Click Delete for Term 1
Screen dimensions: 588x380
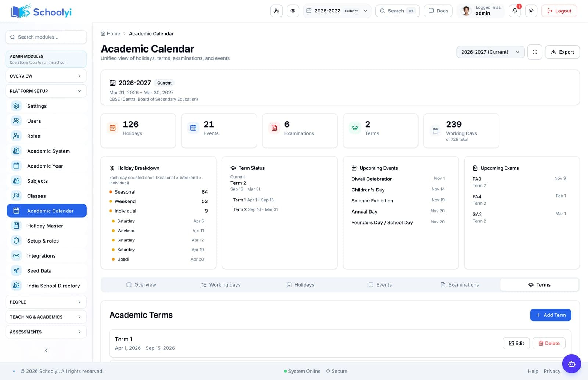549,343
